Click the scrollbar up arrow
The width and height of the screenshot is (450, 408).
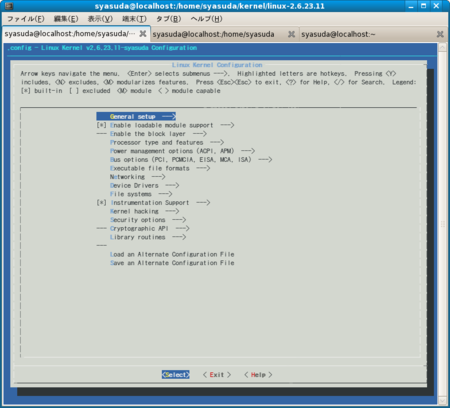coord(442,47)
